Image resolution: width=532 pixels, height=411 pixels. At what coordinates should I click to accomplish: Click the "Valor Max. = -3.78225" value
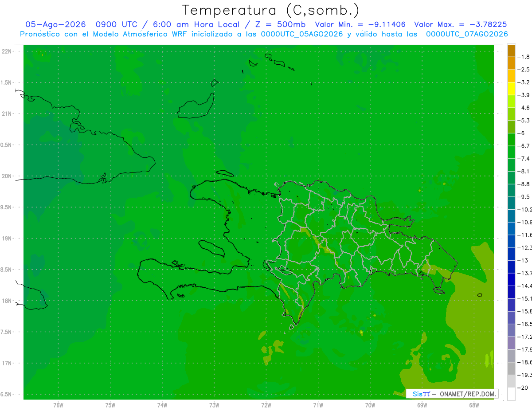coord(460,24)
